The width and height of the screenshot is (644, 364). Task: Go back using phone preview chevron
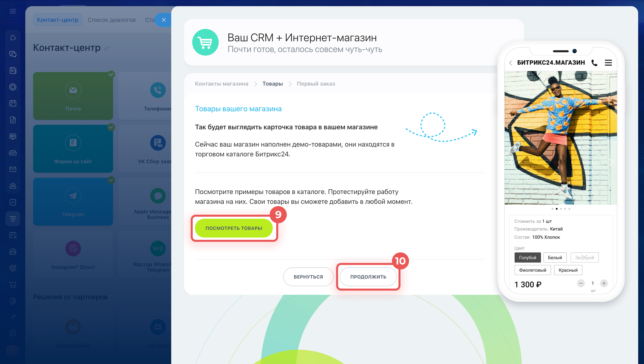[x=511, y=63]
